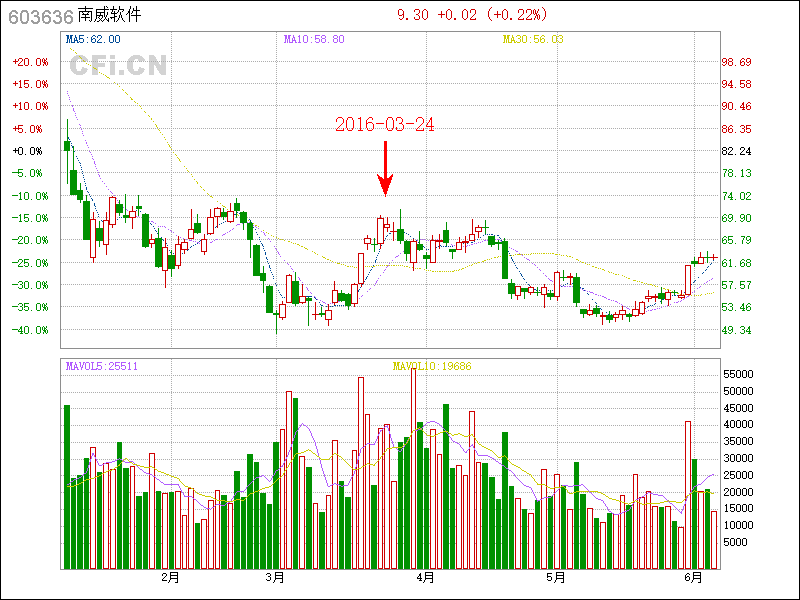Click the MAVOL5:25511 volume label
Screen dimensions: 800x600
click(x=102, y=366)
